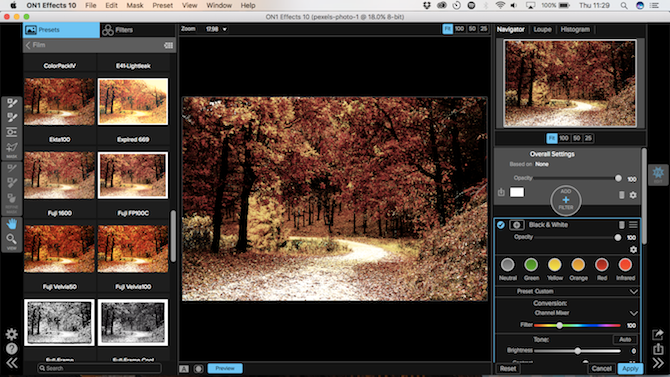Toggle preset thumbnail grid view icon
This screenshot has height=377, width=670.
coord(168,45)
